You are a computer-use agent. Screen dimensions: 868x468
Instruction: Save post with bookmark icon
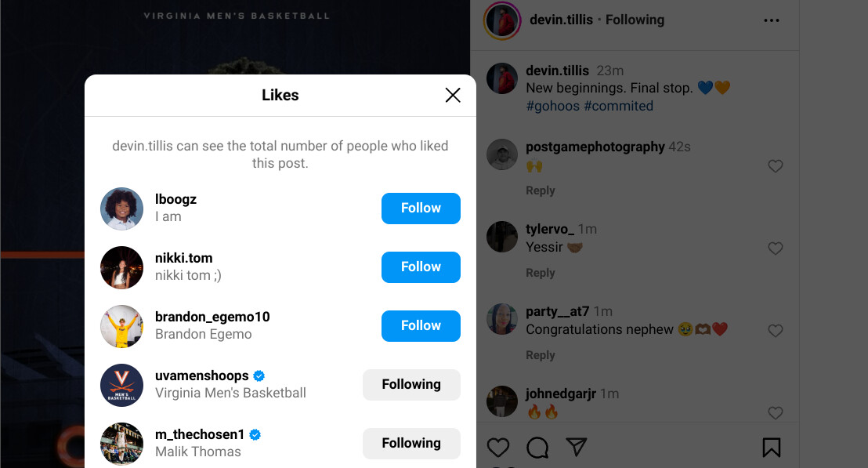point(771,447)
